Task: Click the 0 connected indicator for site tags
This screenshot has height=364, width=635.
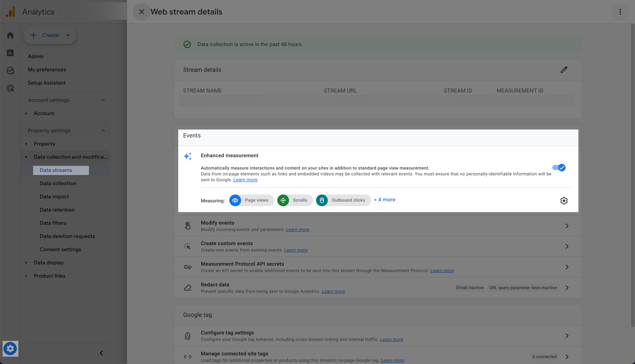Action: coord(544,356)
